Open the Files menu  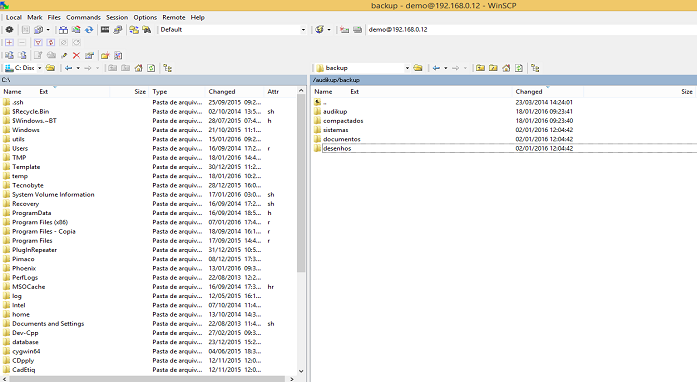pyautogui.click(x=54, y=17)
